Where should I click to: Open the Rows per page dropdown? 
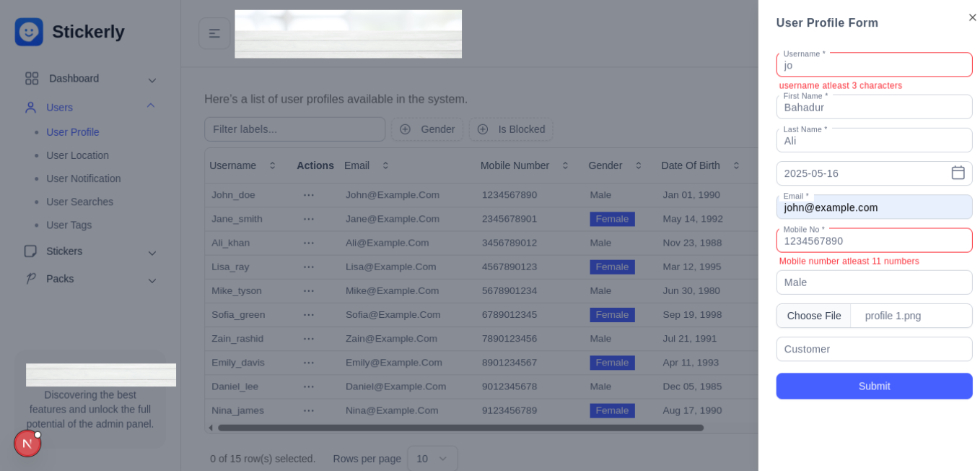pos(432,458)
